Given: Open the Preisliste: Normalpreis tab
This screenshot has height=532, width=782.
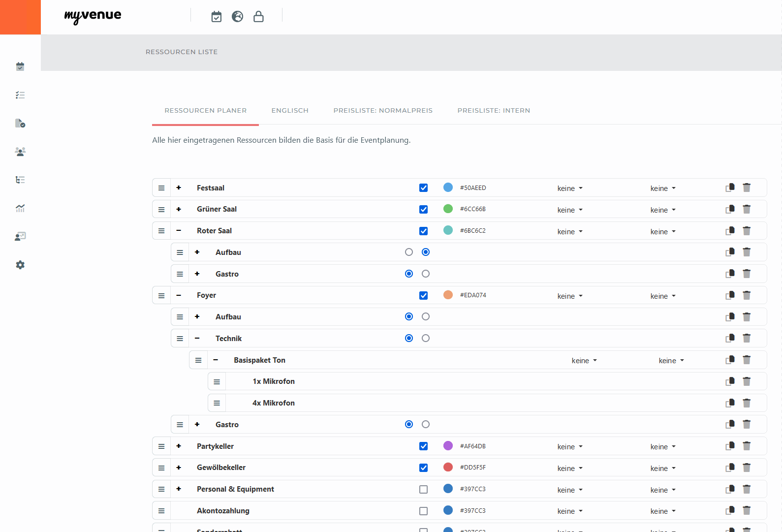Looking at the screenshot, I should 383,111.
